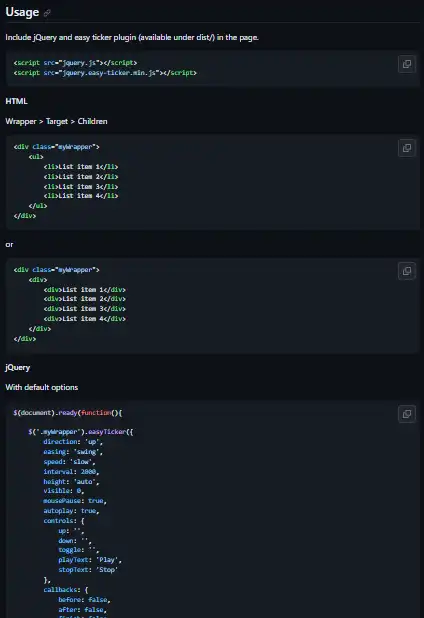The width and height of the screenshot is (424, 618).
Task: Click the 'after: false,' line
Action: point(83,610)
